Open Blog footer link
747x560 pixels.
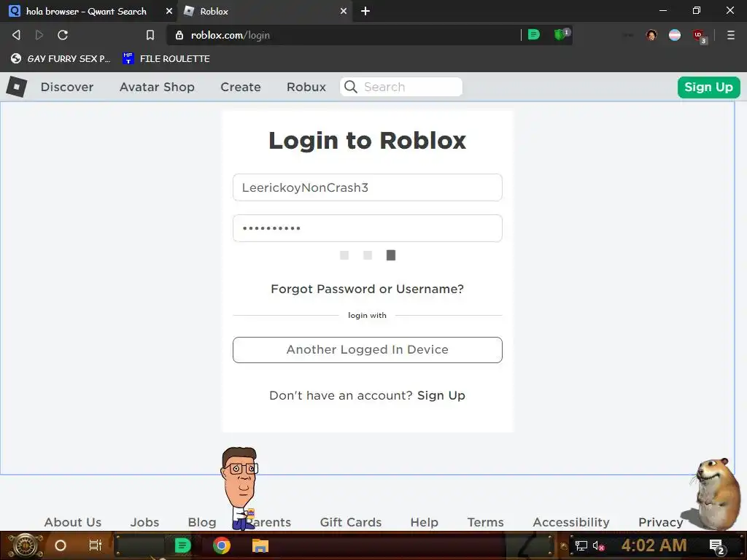[x=202, y=522]
